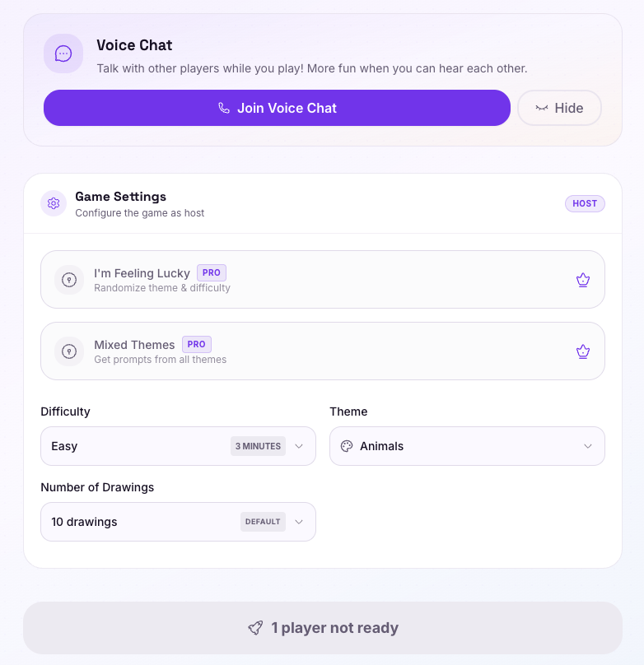Screen dimensions: 644x665
Task: Click the PRO badge beside I'm Feeling Lucky
Action: (x=212, y=272)
